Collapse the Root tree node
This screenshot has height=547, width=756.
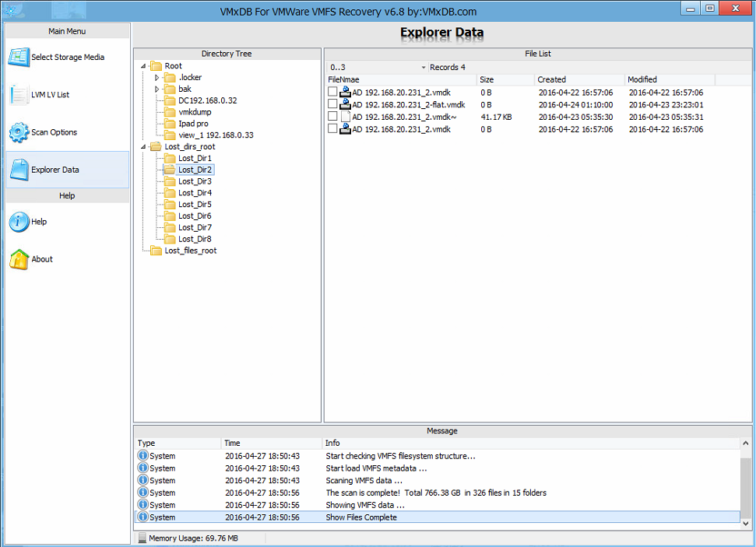(143, 66)
